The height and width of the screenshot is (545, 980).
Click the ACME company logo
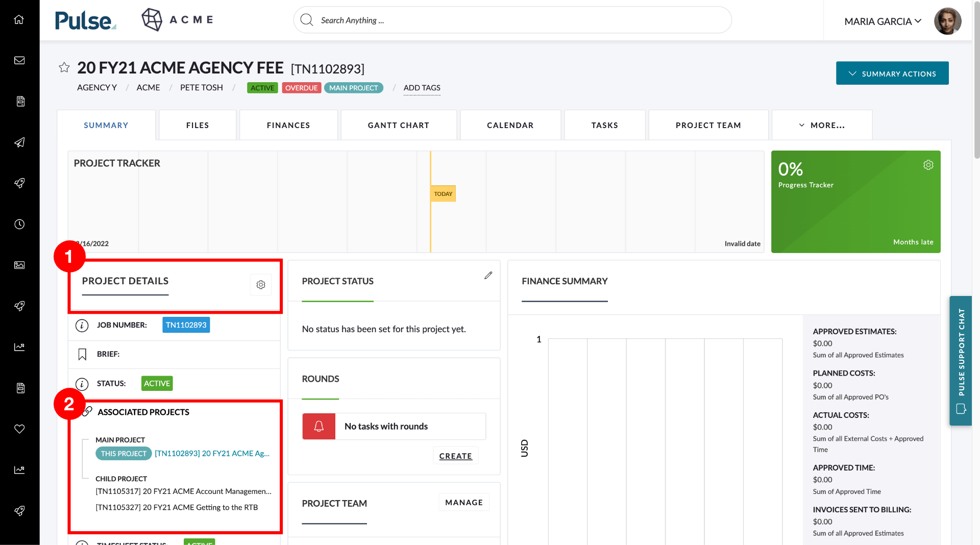point(177,19)
